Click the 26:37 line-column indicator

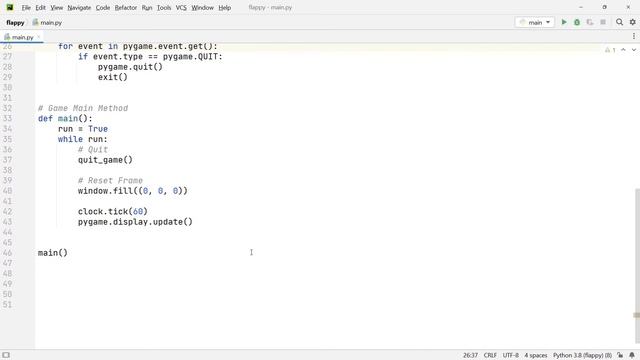pos(470,355)
